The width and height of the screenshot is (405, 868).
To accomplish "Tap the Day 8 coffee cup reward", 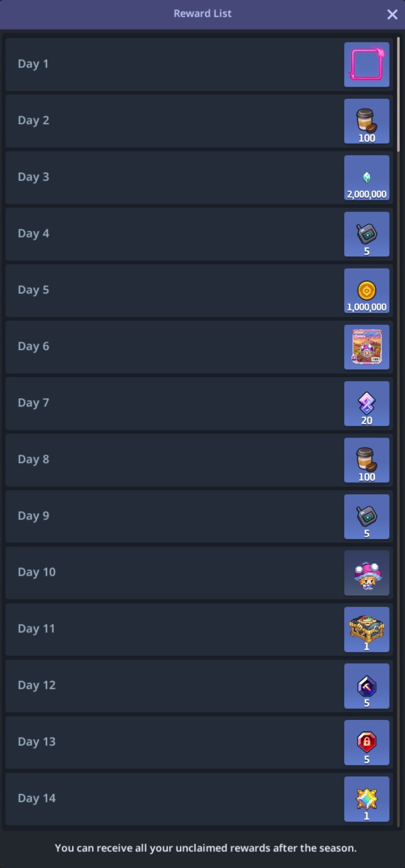I will (x=366, y=460).
